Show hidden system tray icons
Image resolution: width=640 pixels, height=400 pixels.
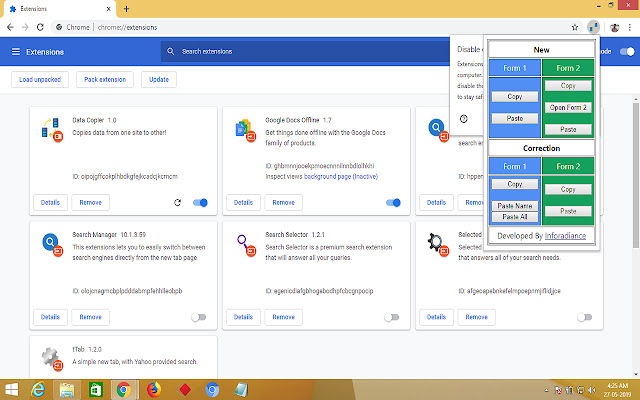(x=547, y=390)
